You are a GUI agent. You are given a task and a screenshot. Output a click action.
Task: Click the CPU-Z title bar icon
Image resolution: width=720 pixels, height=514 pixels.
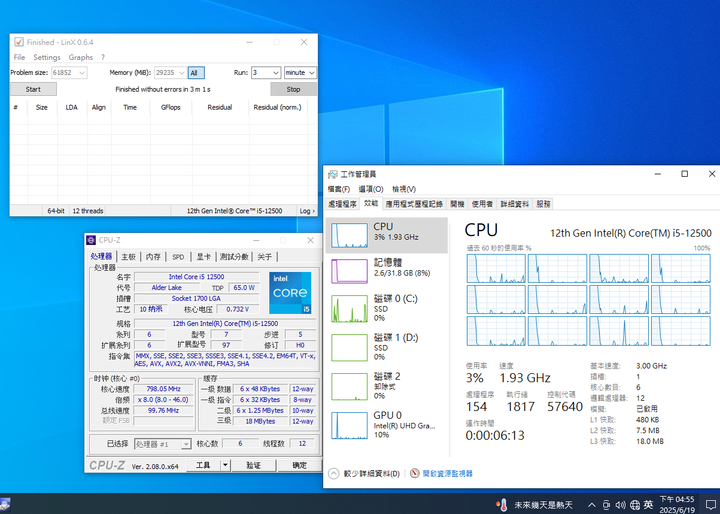[91, 240]
